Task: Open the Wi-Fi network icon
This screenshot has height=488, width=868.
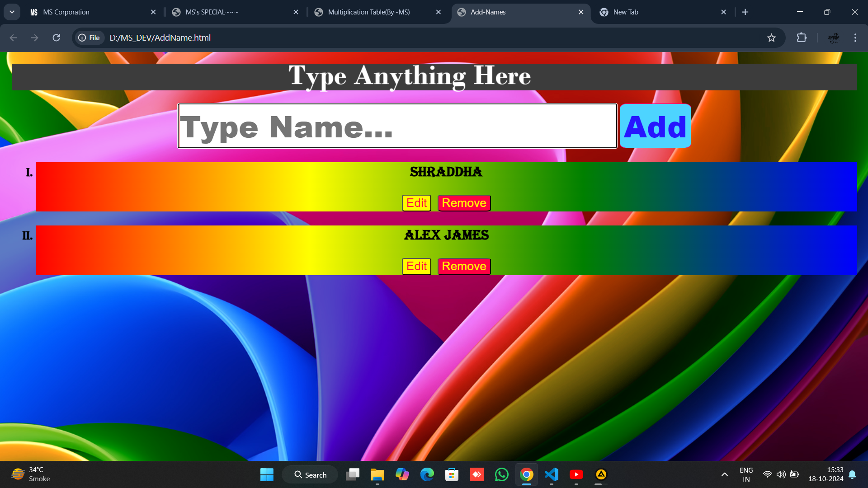Action: click(x=767, y=474)
